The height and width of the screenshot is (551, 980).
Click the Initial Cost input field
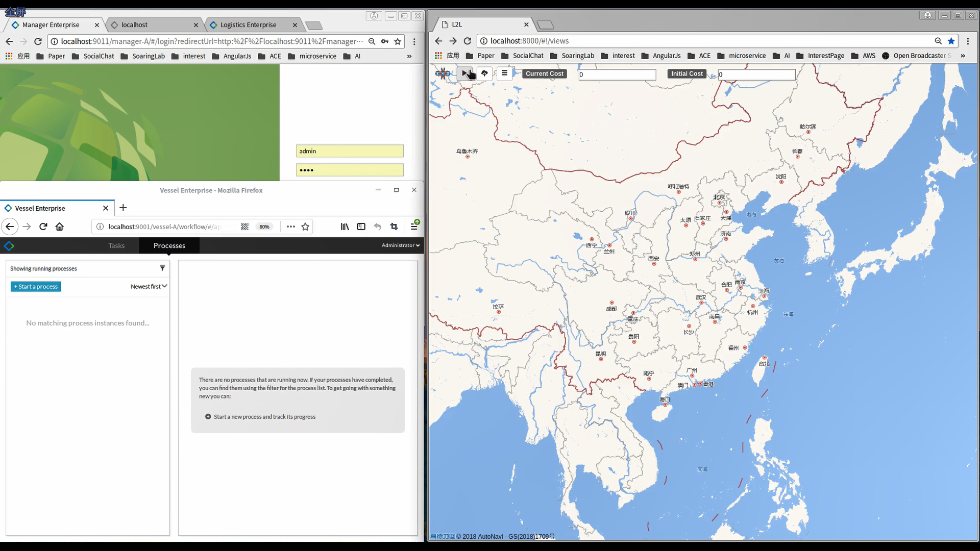(757, 74)
